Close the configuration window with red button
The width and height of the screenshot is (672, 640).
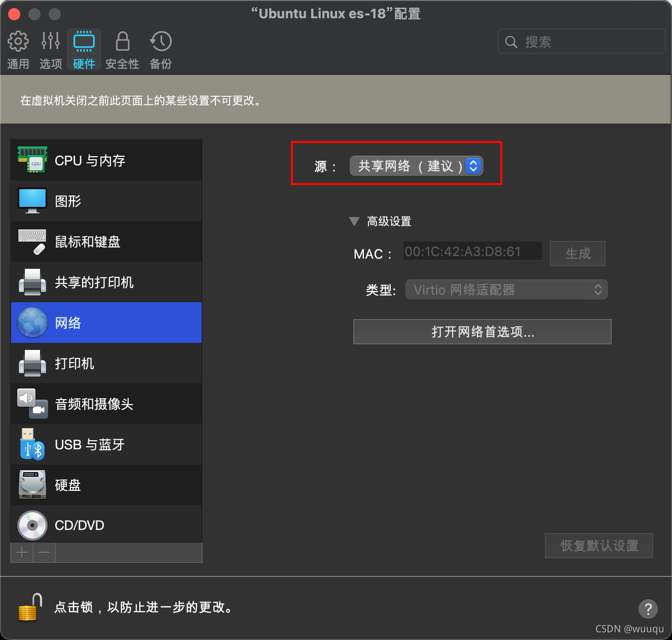[14, 14]
